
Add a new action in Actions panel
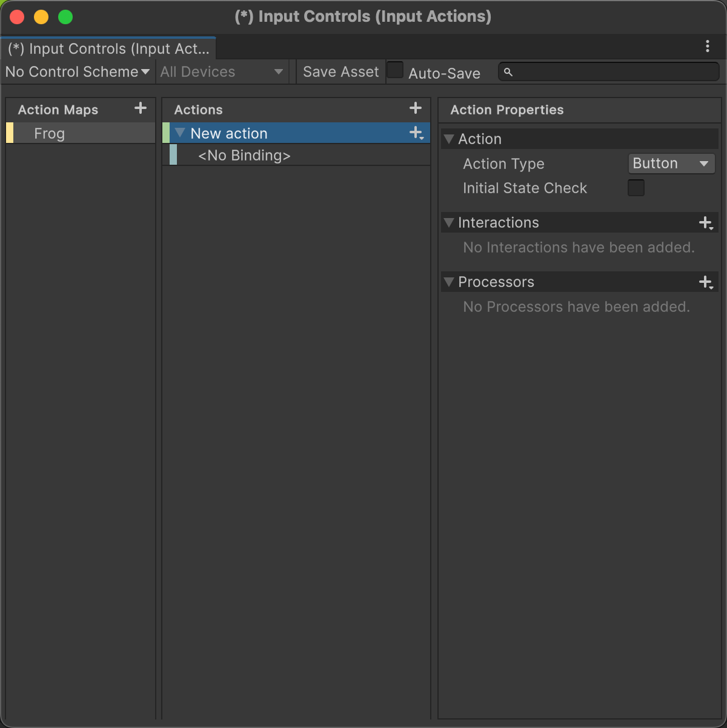[x=416, y=108]
